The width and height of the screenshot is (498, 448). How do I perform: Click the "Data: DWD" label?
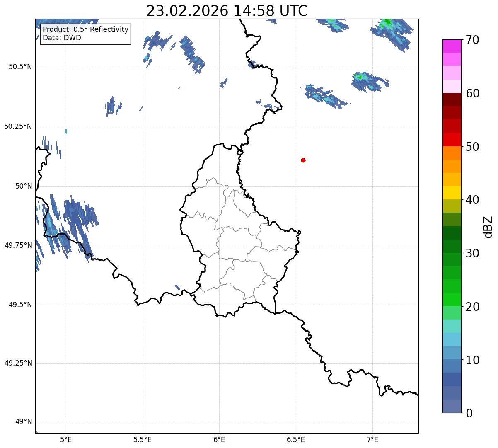pyautogui.click(x=62, y=38)
